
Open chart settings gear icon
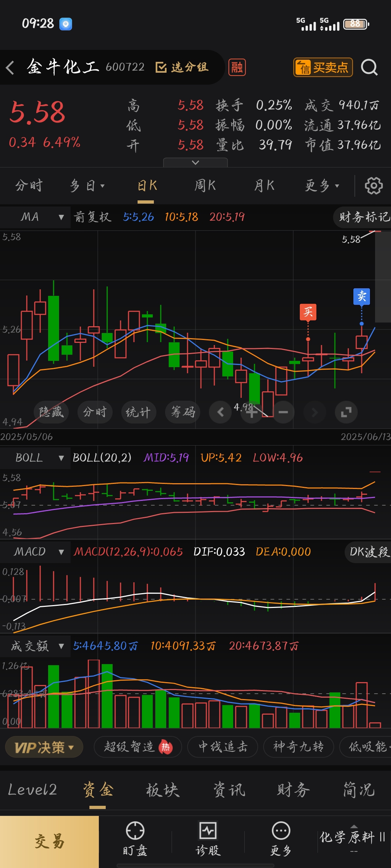coord(374,186)
